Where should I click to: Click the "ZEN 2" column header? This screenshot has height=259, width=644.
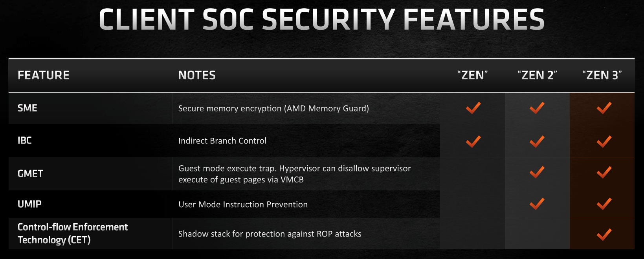click(537, 75)
